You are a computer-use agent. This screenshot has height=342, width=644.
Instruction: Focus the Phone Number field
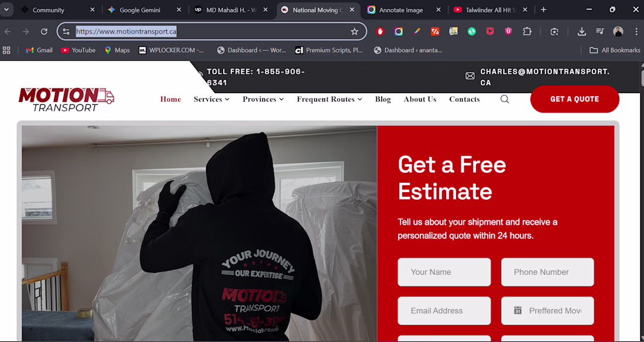tap(547, 272)
